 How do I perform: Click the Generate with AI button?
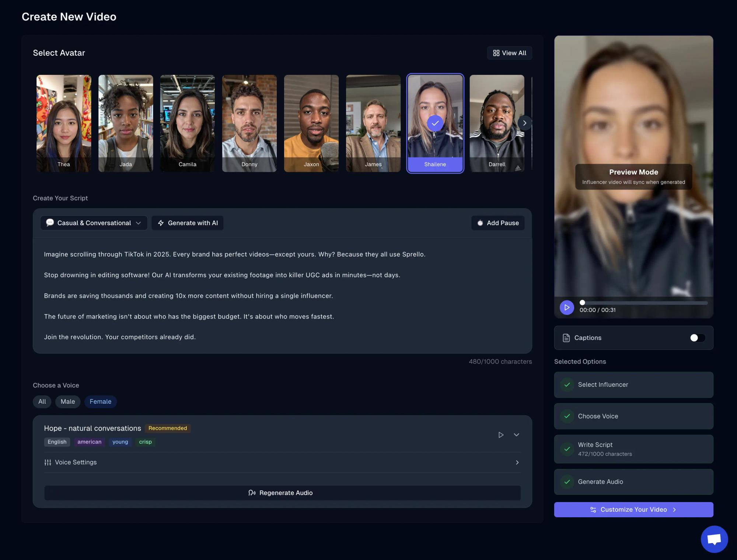(188, 223)
